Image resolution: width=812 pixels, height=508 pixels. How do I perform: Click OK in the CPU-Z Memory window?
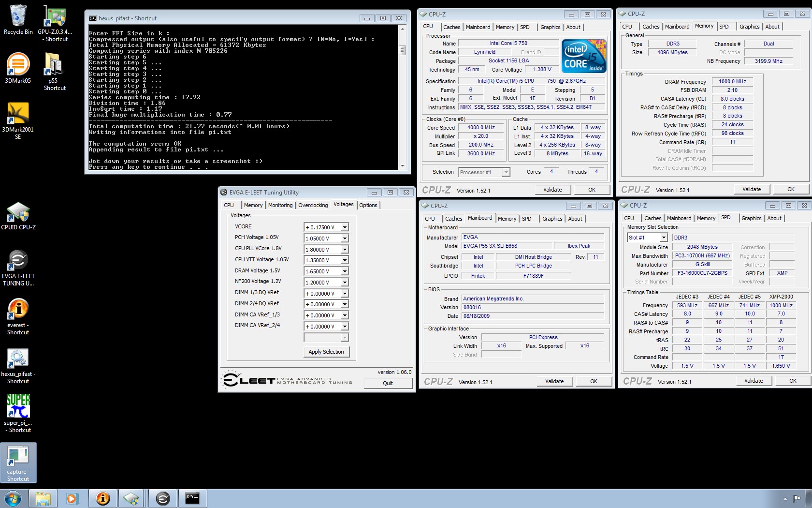click(791, 189)
